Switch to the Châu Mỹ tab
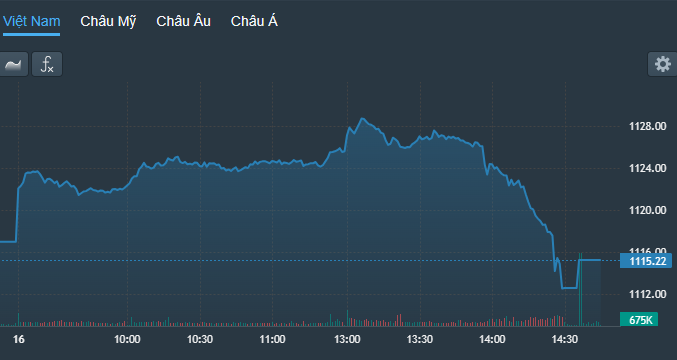Screen dimensions: 677x360 click(x=108, y=22)
